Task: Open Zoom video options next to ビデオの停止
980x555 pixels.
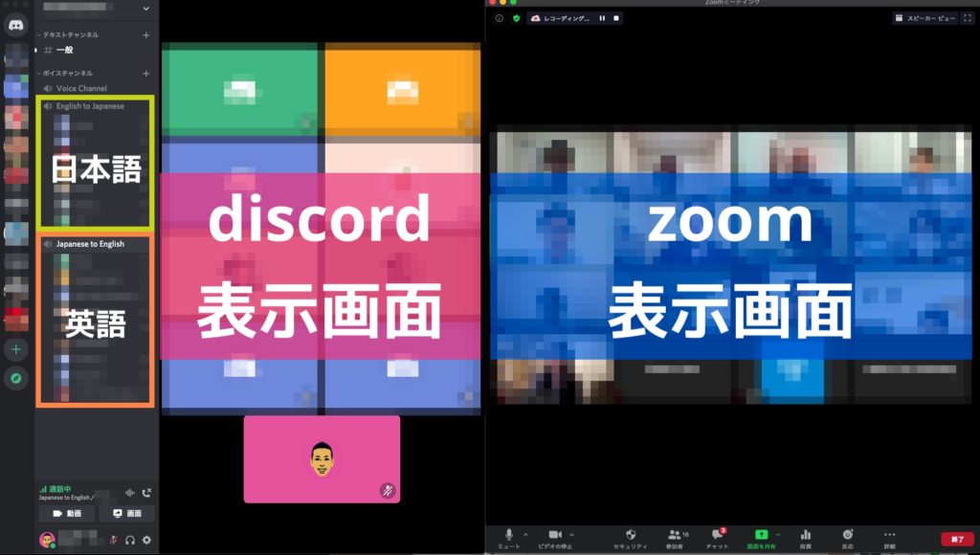Action: point(572,535)
